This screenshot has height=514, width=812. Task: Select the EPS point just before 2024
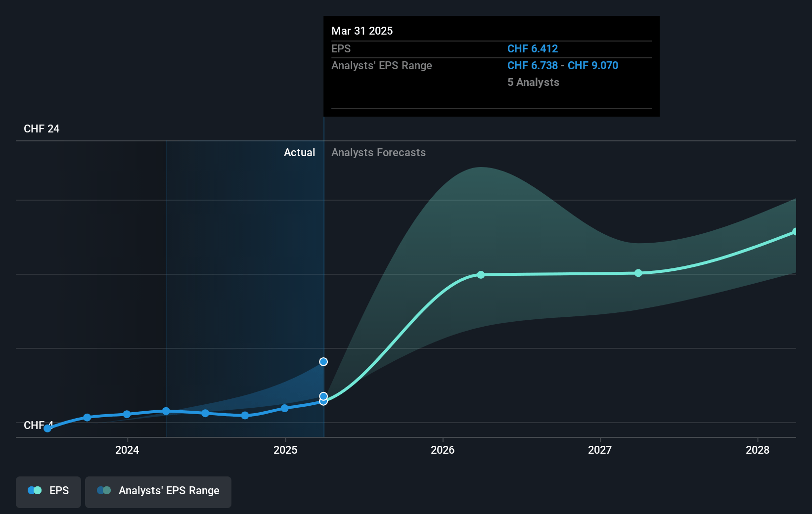click(x=87, y=418)
